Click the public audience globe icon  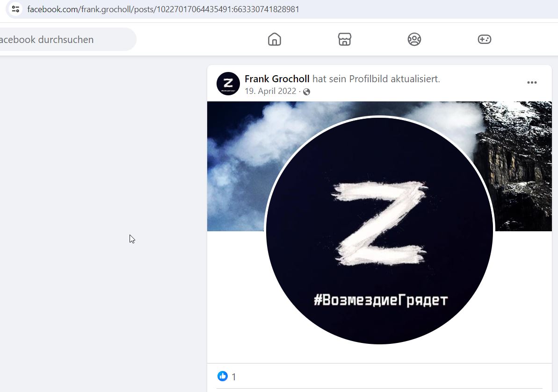[306, 92]
